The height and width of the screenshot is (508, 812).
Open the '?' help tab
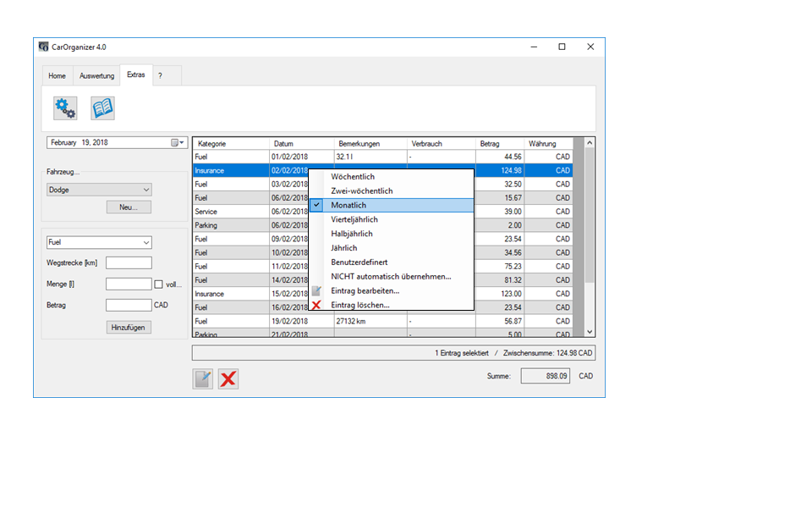[160, 75]
